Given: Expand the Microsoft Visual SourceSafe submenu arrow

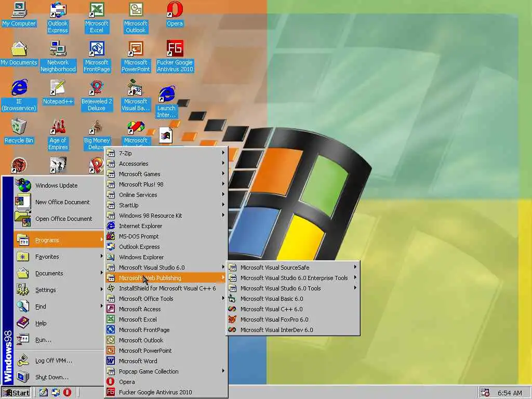Looking at the screenshot, I should point(355,267).
